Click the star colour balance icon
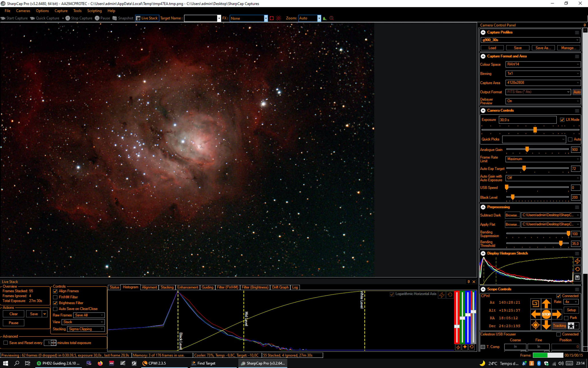This screenshot has width=588, height=368. click(x=465, y=347)
